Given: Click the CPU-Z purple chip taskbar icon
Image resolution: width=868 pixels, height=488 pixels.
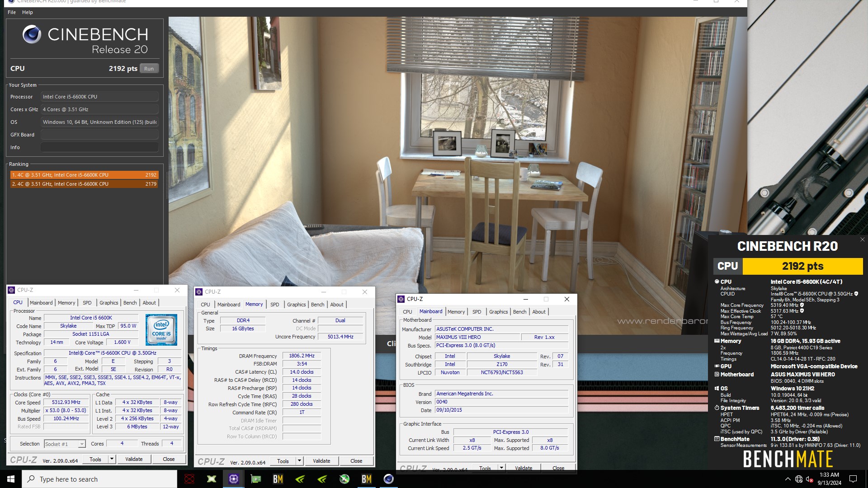Looking at the screenshot, I should click(234, 479).
